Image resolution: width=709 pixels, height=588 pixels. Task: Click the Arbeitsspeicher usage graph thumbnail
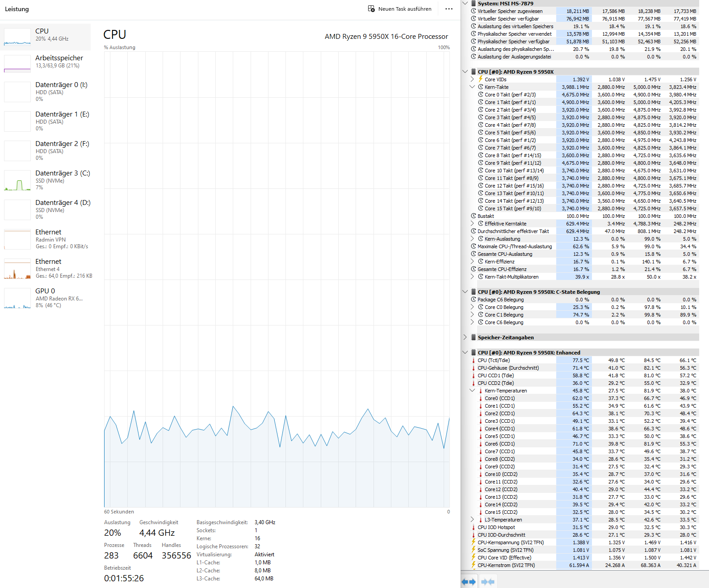[17, 64]
